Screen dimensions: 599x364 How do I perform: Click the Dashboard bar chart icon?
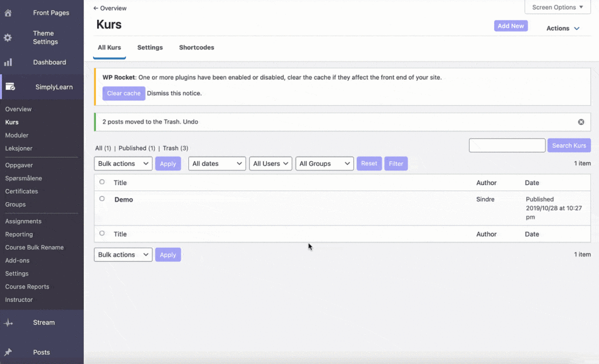tap(8, 63)
